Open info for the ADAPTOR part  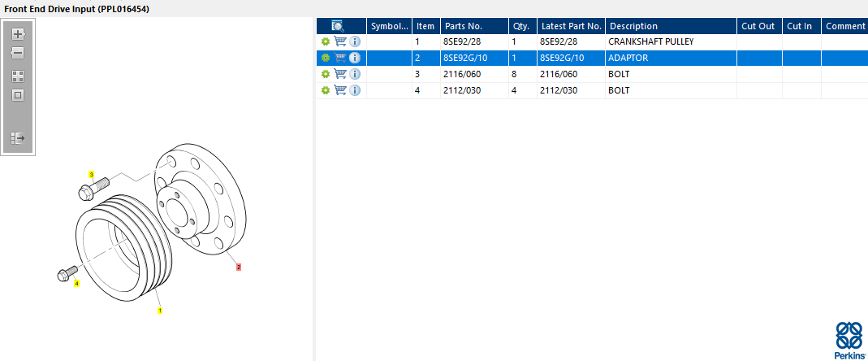click(354, 58)
